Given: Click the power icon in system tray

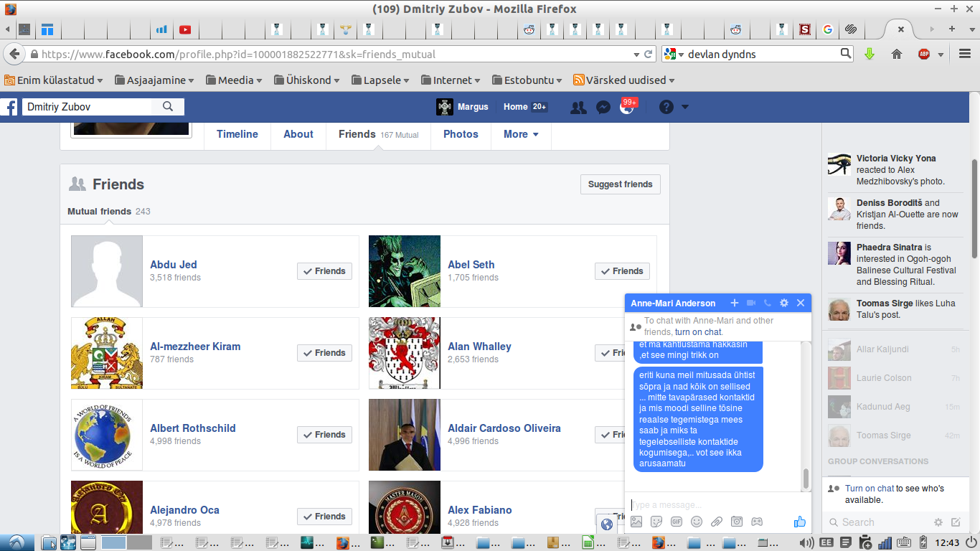Looking at the screenshot, I should 971,542.
